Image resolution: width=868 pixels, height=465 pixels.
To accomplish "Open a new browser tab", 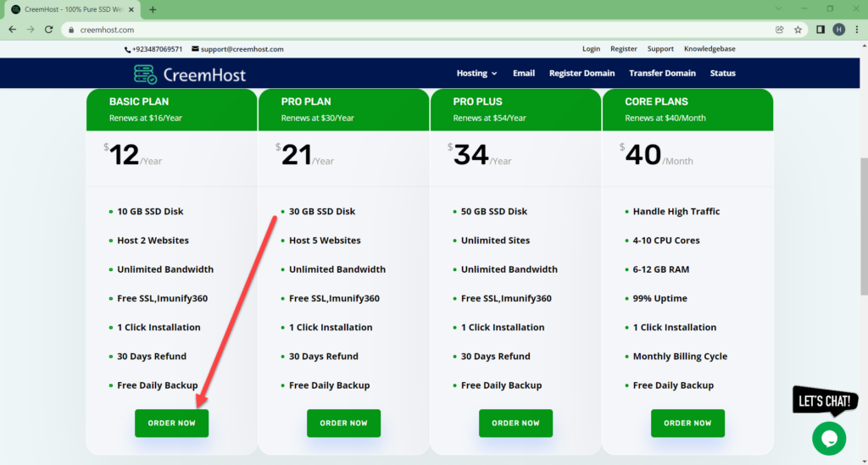I will [153, 9].
